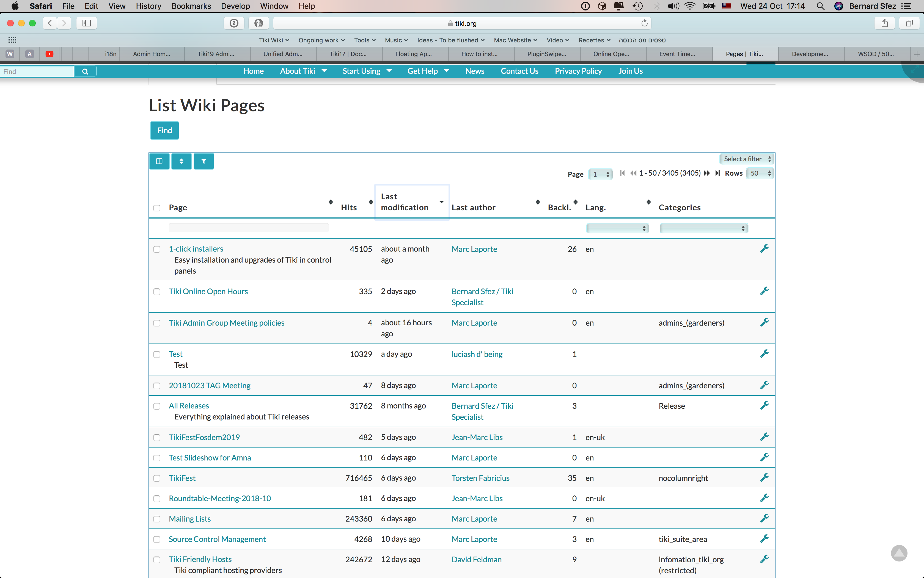924x578 pixels.
Task: Check the Tiki Admin Group Meeting policies row
Action: point(156,323)
